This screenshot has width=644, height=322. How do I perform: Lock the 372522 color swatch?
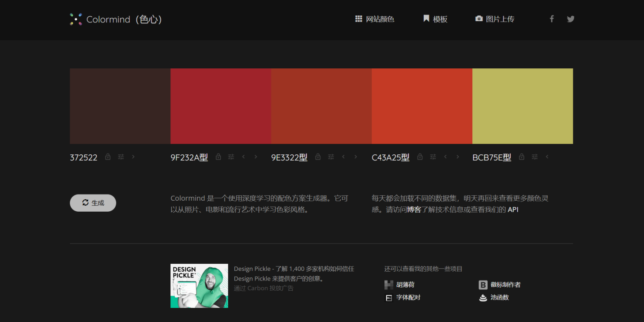pyautogui.click(x=108, y=157)
